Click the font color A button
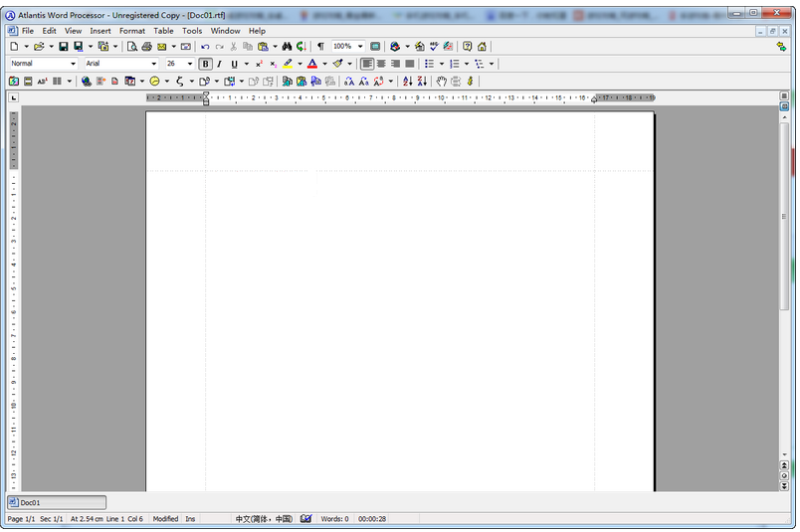Viewport: 800px width, 532px height. point(311,64)
